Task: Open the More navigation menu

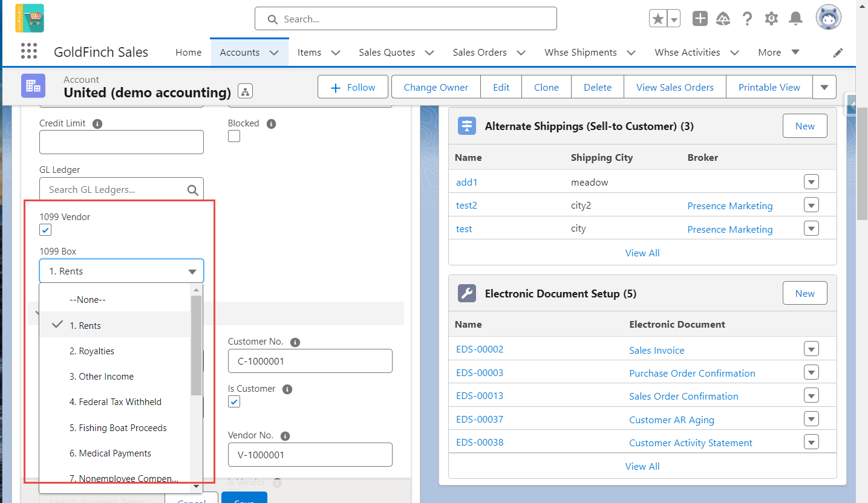Action: tap(779, 53)
